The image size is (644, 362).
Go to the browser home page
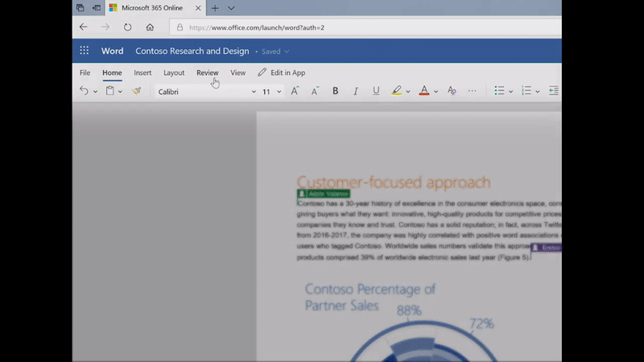[150, 27]
